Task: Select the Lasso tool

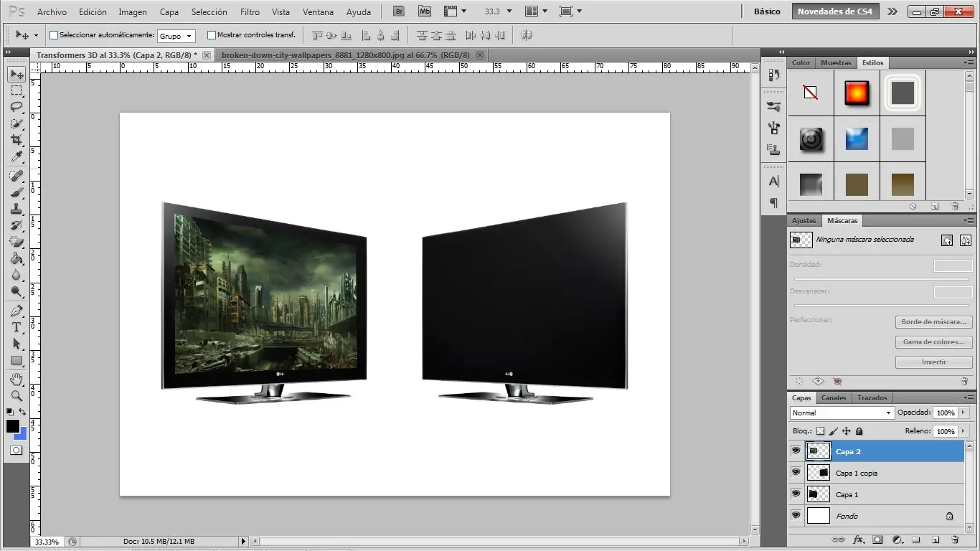Action: (x=17, y=107)
